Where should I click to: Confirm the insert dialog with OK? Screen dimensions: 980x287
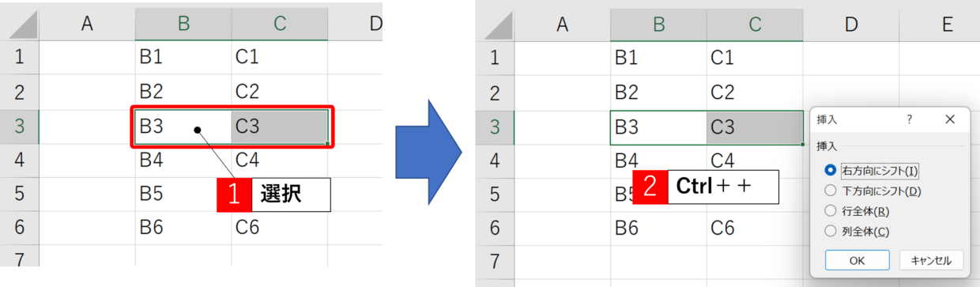point(857,260)
